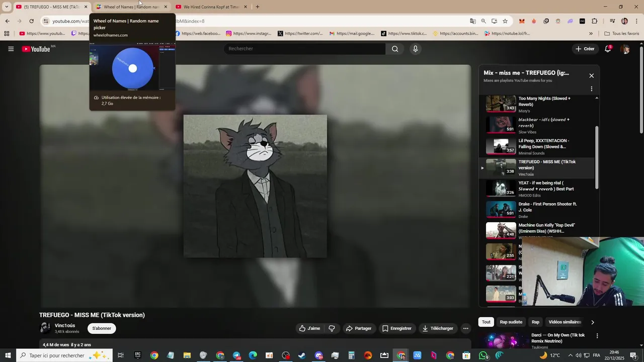The width and height of the screenshot is (644, 362).
Task: Open the Mix playlist options menu
Action: coord(591,88)
